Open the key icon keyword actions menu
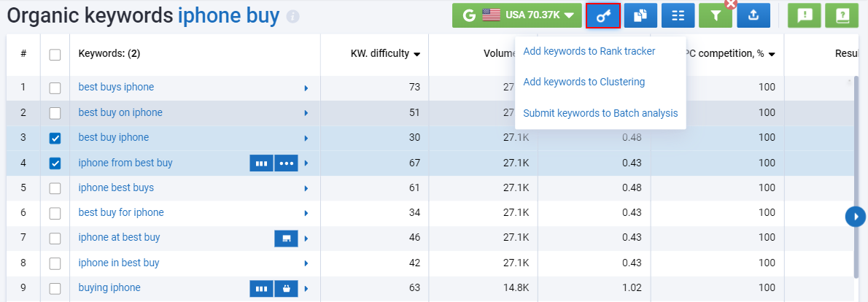Image resolution: width=868 pixels, height=302 pixels. click(x=602, y=15)
